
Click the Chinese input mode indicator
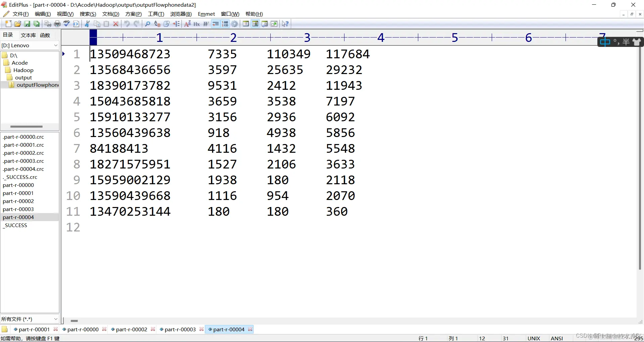[605, 42]
